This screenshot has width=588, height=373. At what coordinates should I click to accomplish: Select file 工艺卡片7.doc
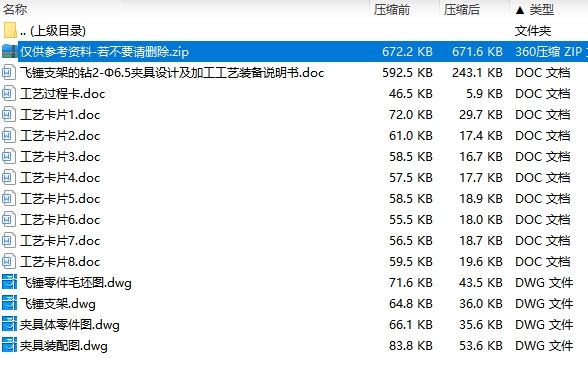[60, 240]
